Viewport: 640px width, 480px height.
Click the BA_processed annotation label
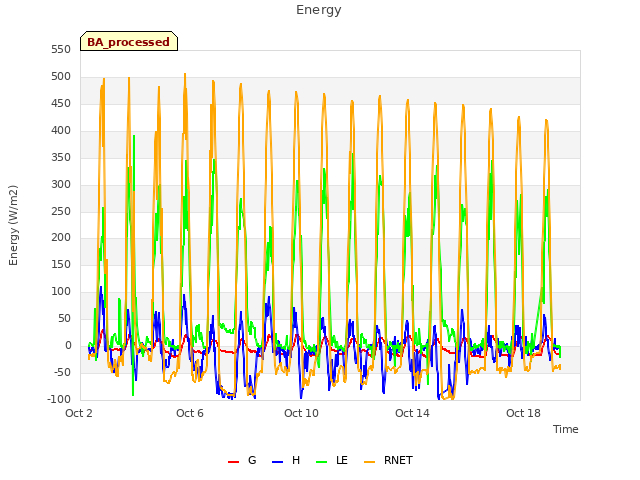tap(129, 42)
